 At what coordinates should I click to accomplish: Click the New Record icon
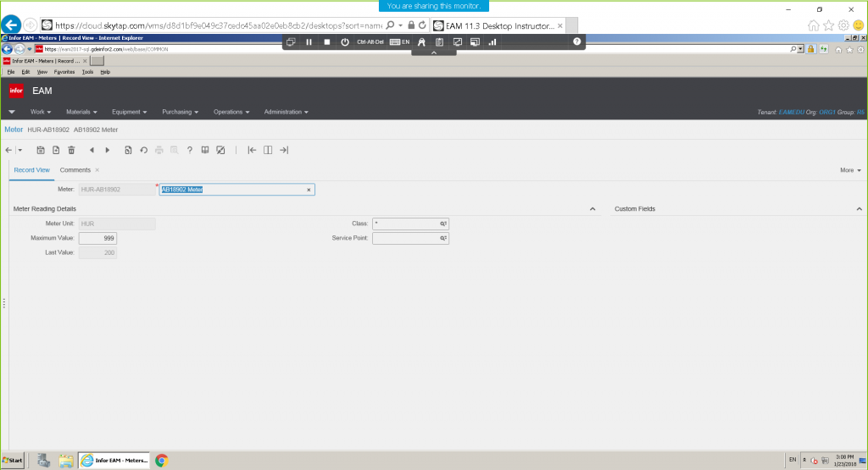pyautogui.click(x=56, y=150)
